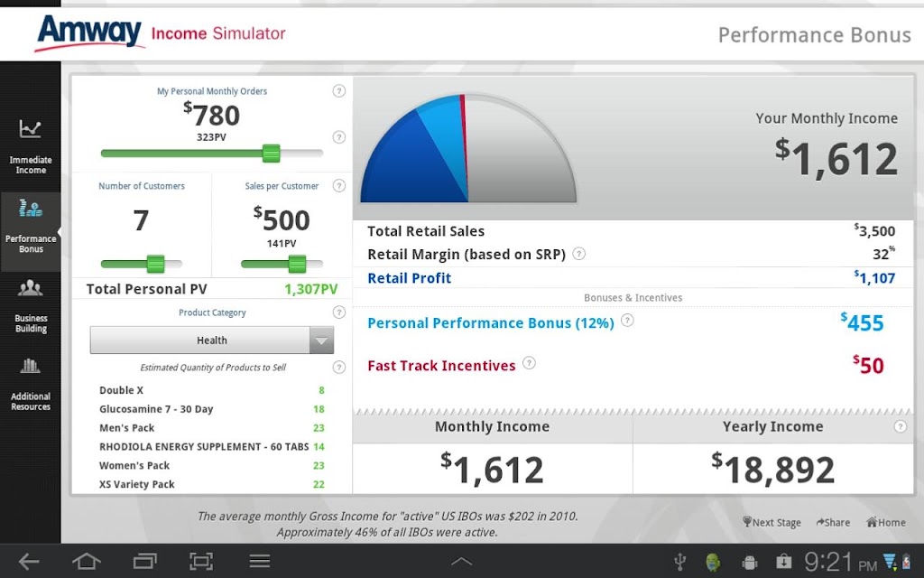
Task: Click the Total Retail Sales label
Action: [x=426, y=231]
